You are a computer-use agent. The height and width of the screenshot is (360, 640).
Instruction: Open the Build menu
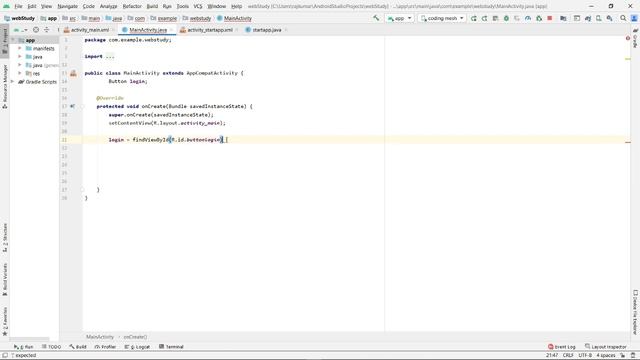click(152, 6)
